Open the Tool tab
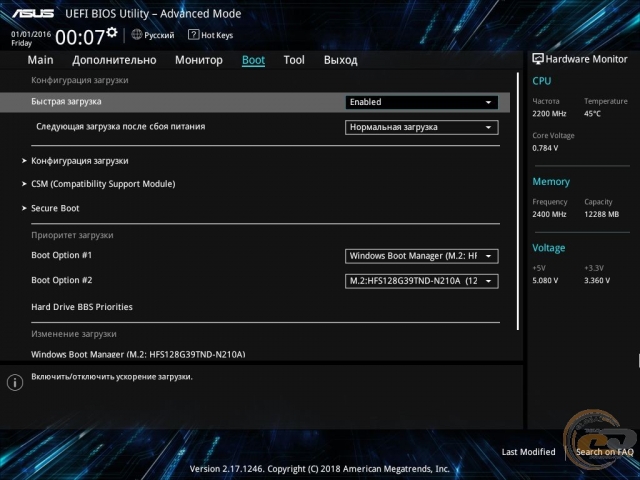Screen dimensions: 640x480 click(x=294, y=60)
